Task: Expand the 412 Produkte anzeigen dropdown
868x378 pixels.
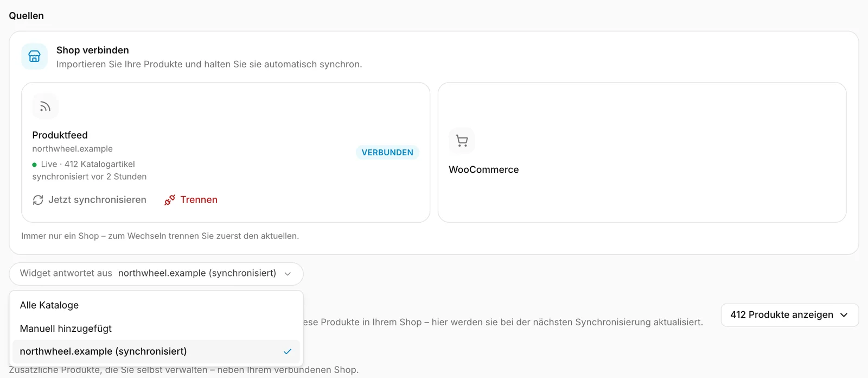Action: click(x=789, y=315)
